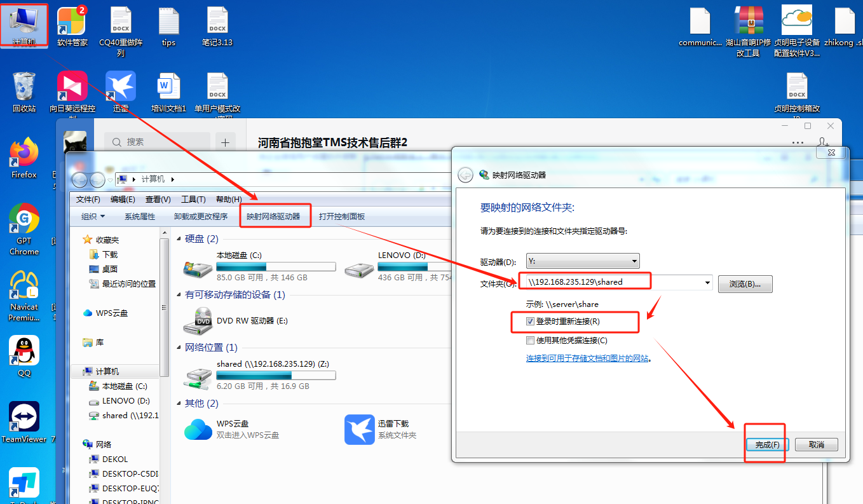Open 单用户模式 docx file on desktop
The image size is (863, 504).
click(x=217, y=94)
